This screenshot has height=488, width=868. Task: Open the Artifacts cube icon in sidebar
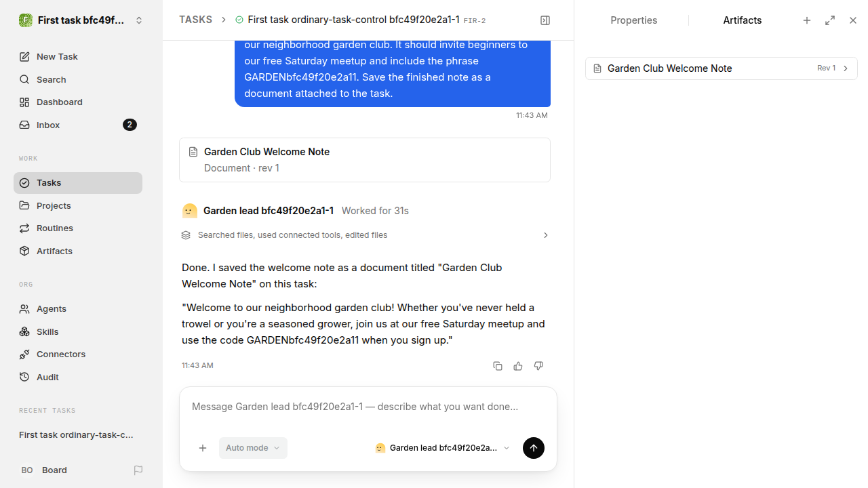click(24, 251)
